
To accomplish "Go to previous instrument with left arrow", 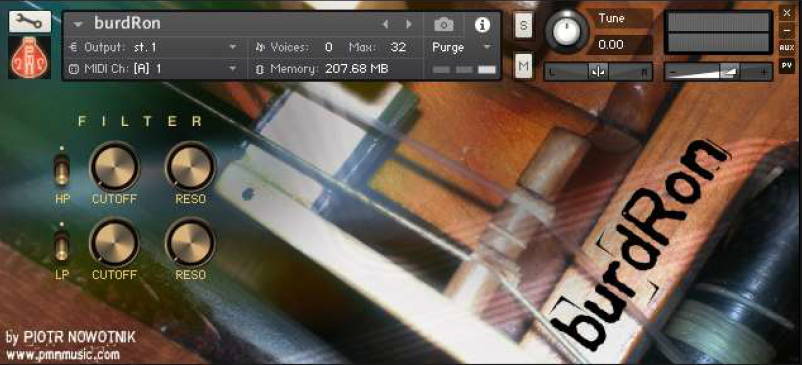I will point(386,24).
